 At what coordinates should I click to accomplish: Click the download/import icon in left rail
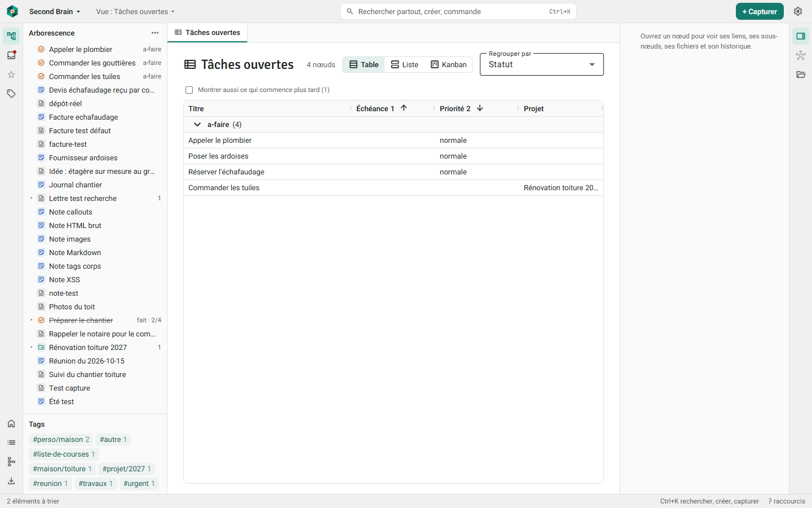click(11, 481)
